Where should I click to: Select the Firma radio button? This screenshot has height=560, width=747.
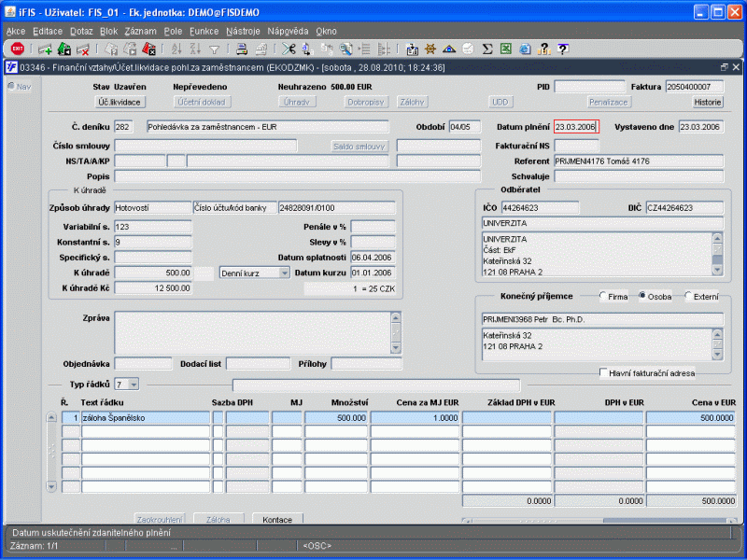(604, 296)
